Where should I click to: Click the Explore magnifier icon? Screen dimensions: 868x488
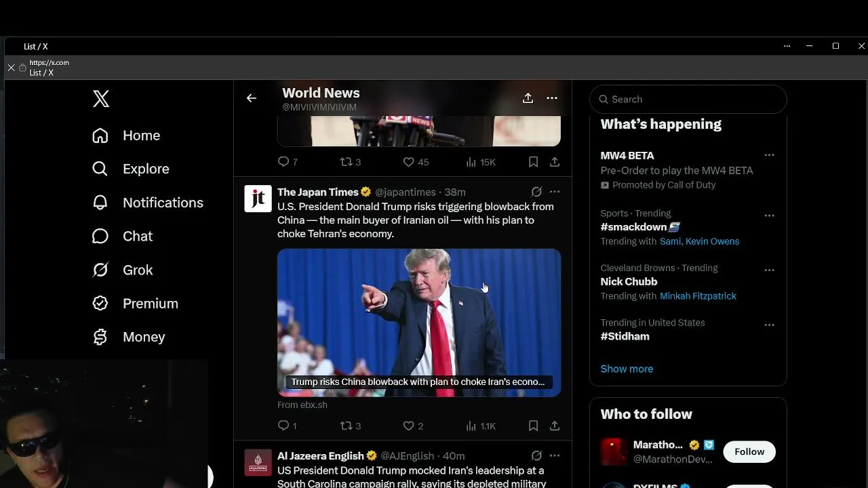pos(100,169)
